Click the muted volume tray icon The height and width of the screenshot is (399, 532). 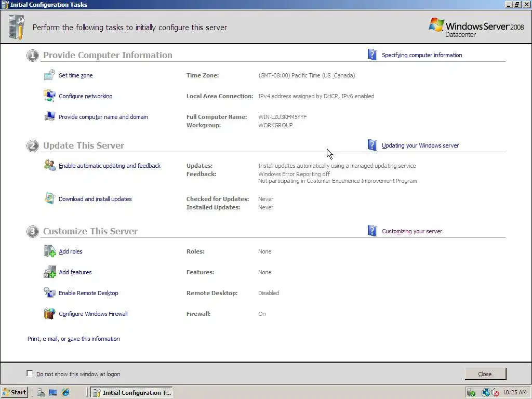[x=495, y=393]
